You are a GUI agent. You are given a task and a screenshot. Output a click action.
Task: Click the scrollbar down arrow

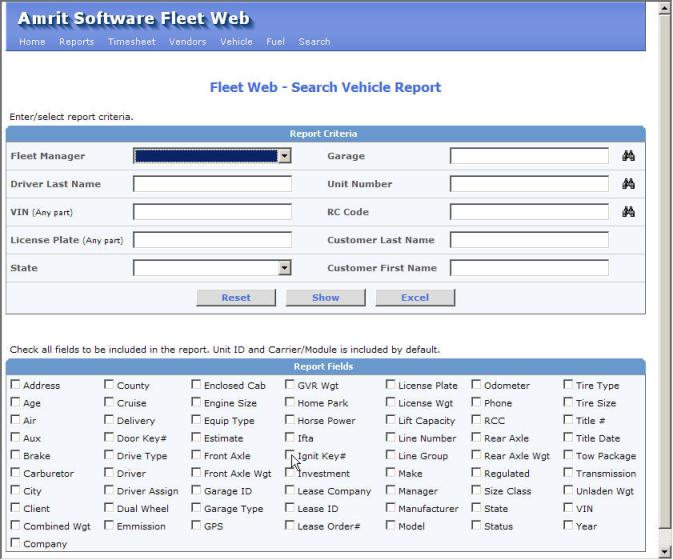[x=665, y=551]
